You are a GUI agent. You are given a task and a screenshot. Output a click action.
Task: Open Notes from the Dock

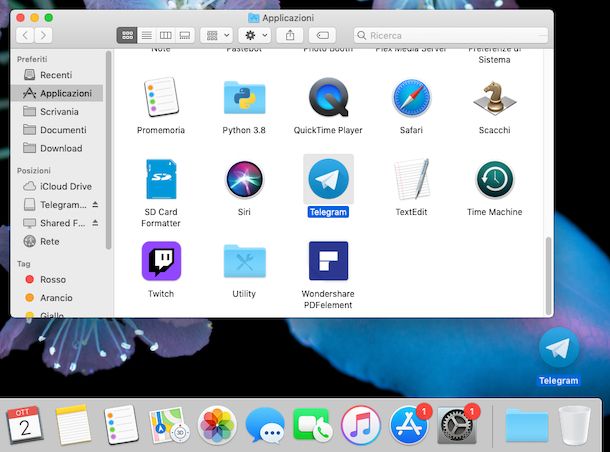72,425
